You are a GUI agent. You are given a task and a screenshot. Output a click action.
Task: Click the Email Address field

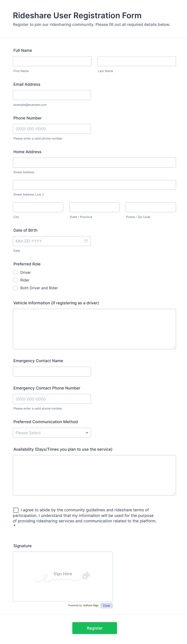pos(52,95)
